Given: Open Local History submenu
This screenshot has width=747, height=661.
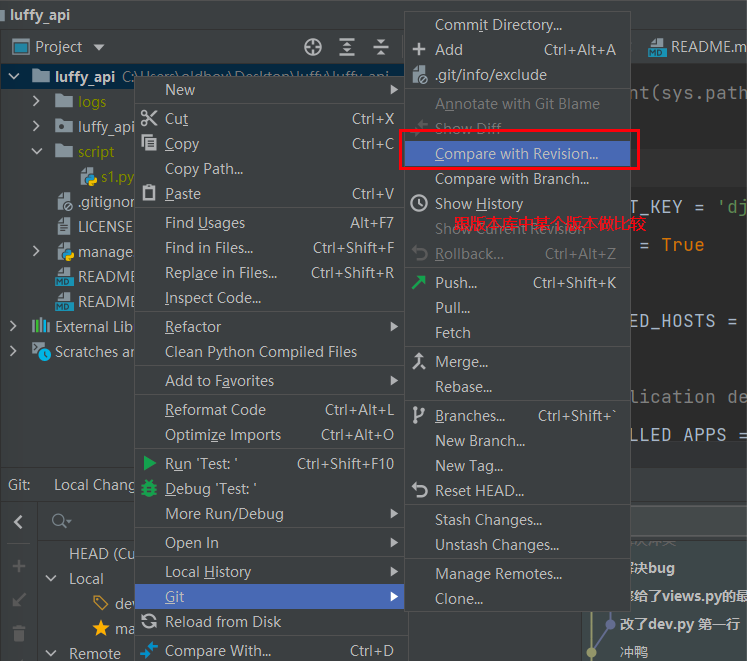Looking at the screenshot, I should (x=270, y=572).
